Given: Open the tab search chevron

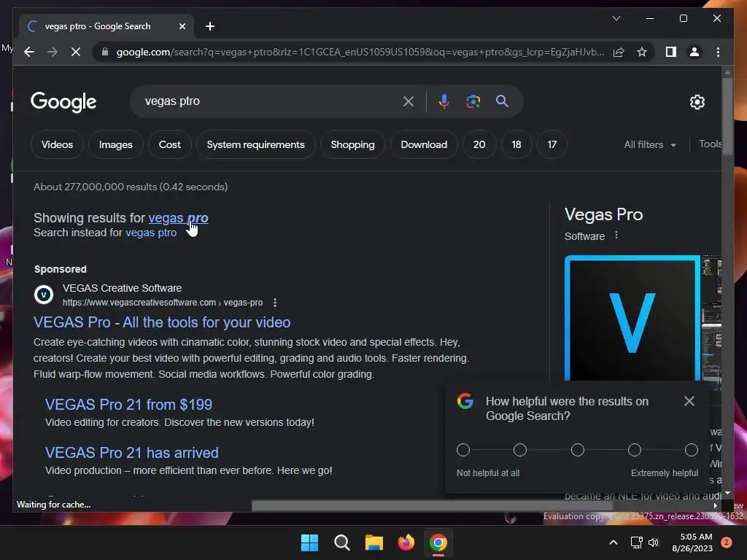Looking at the screenshot, I should click(x=616, y=18).
